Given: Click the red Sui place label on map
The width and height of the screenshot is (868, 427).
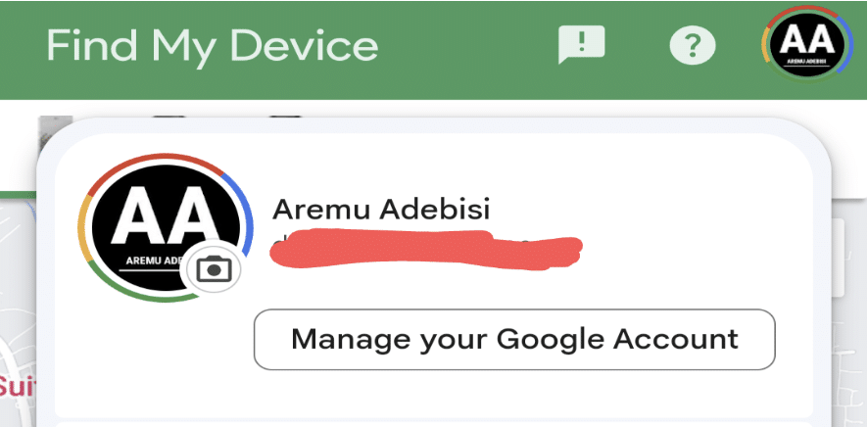Looking at the screenshot, I should tap(15, 386).
